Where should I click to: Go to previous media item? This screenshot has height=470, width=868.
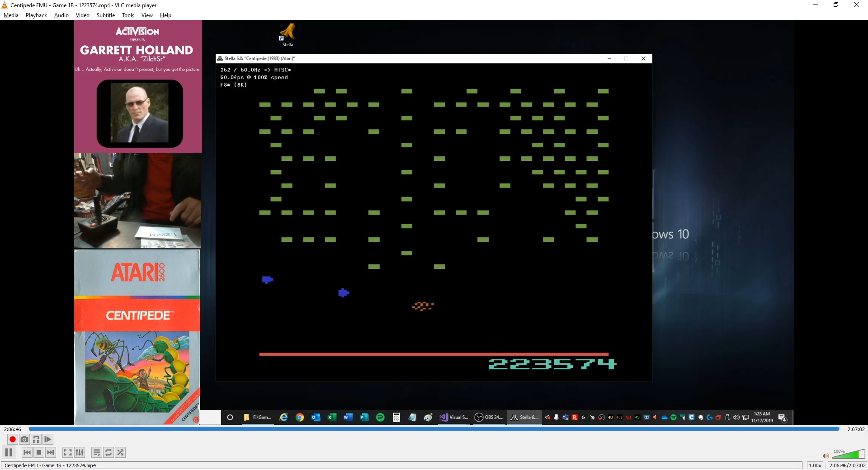click(x=27, y=452)
